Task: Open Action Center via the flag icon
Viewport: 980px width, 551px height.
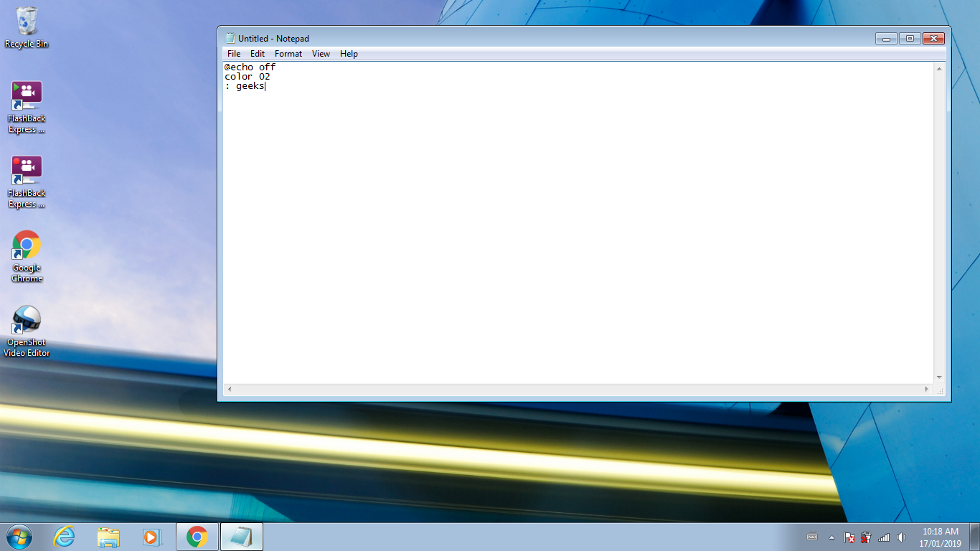Action: [849, 537]
